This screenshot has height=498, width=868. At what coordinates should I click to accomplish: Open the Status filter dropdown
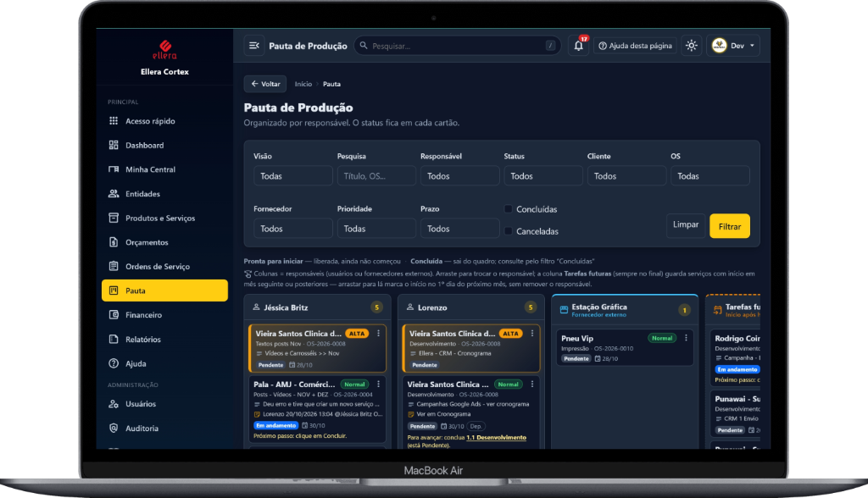[x=543, y=176]
